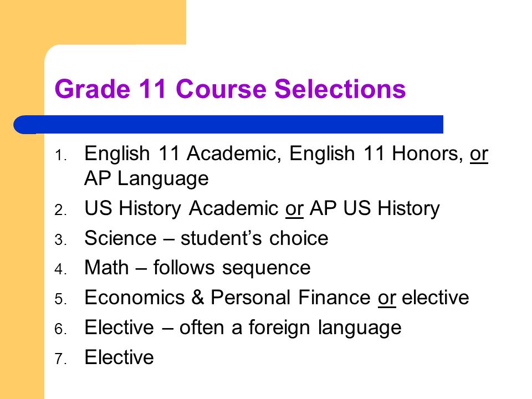The image size is (532, 399).
Task: Select Elective – often a foreign language
Action: 243,328
